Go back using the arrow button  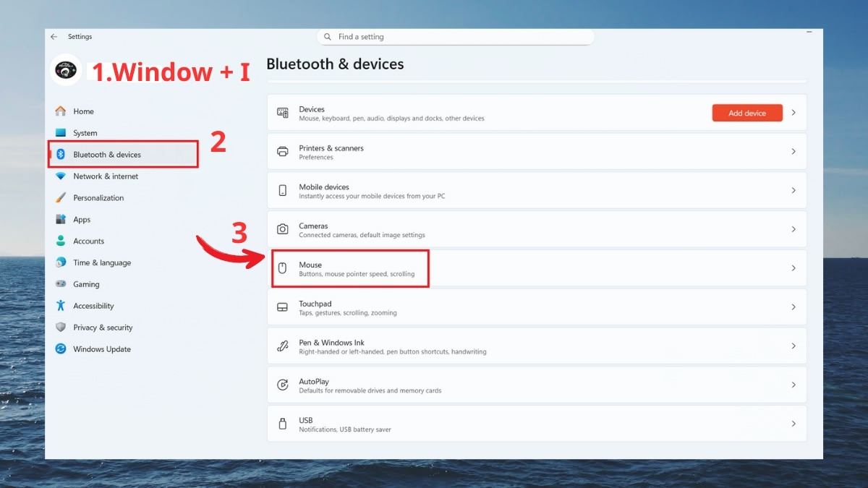(x=54, y=36)
